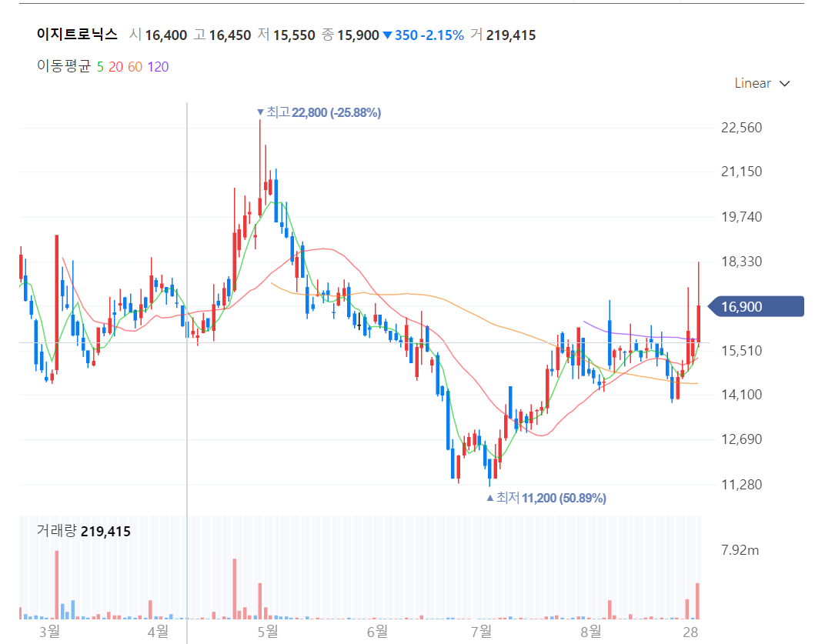Click the 18,330 price axis label
This screenshot has height=644, width=815.
741,262
